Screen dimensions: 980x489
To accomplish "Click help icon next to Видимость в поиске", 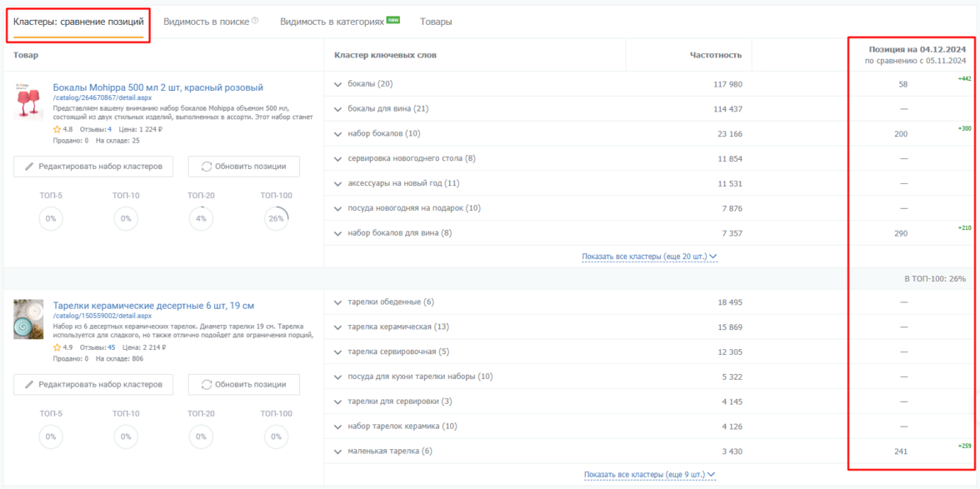I will (x=255, y=21).
